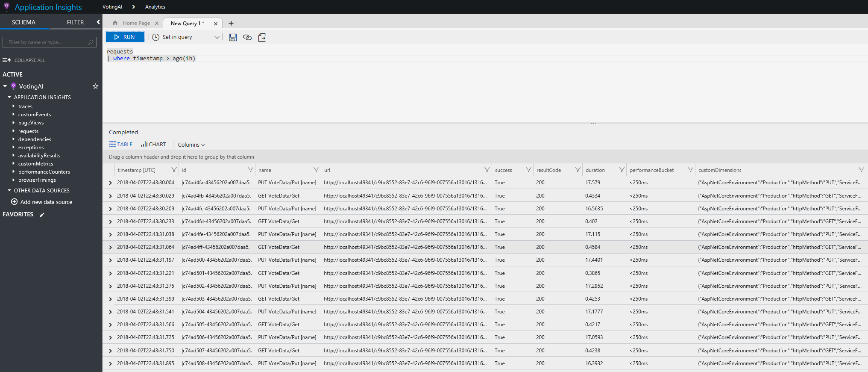
Task: Open the Columns dropdown
Action: coord(191,145)
